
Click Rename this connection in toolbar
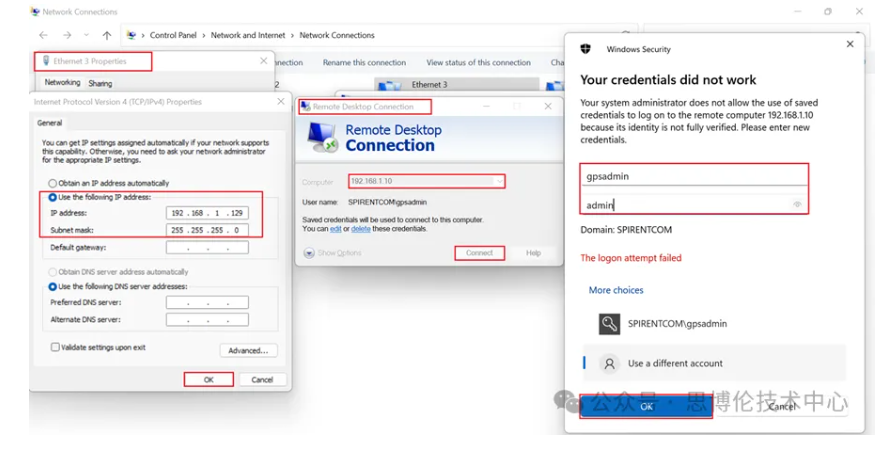pyautogui.click(x=364, y=62)
